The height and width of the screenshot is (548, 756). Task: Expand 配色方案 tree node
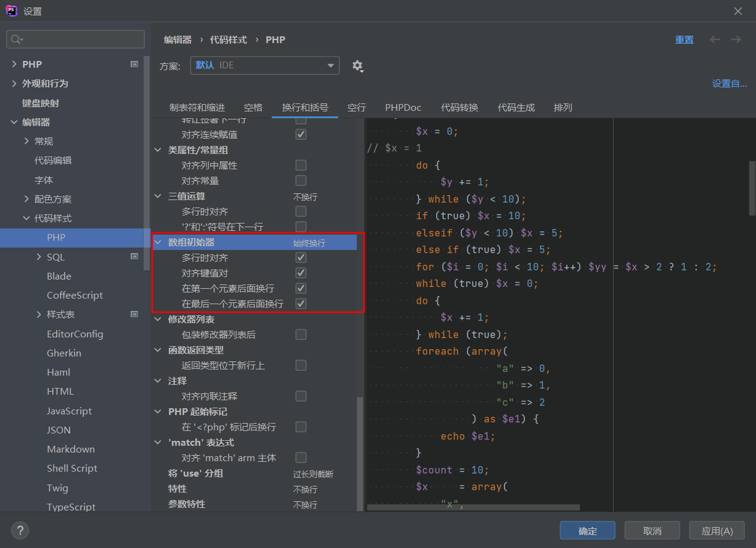pyautogui.click(x=26, y=199)
